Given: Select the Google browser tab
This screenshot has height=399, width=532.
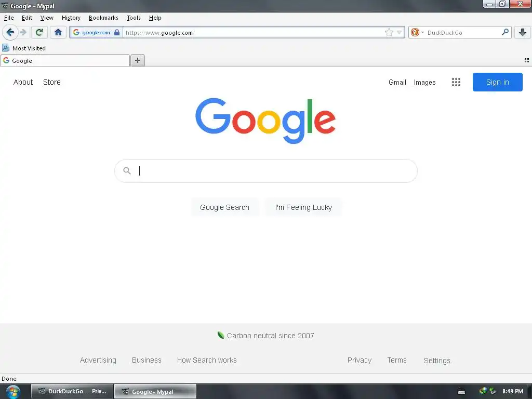Looking at the screenshot, I should point(65,60).
